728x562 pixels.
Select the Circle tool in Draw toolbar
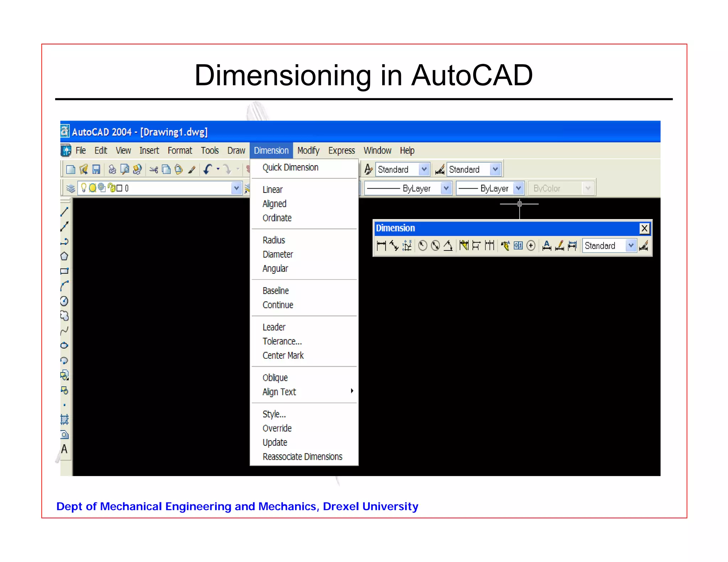pos(64,301)
